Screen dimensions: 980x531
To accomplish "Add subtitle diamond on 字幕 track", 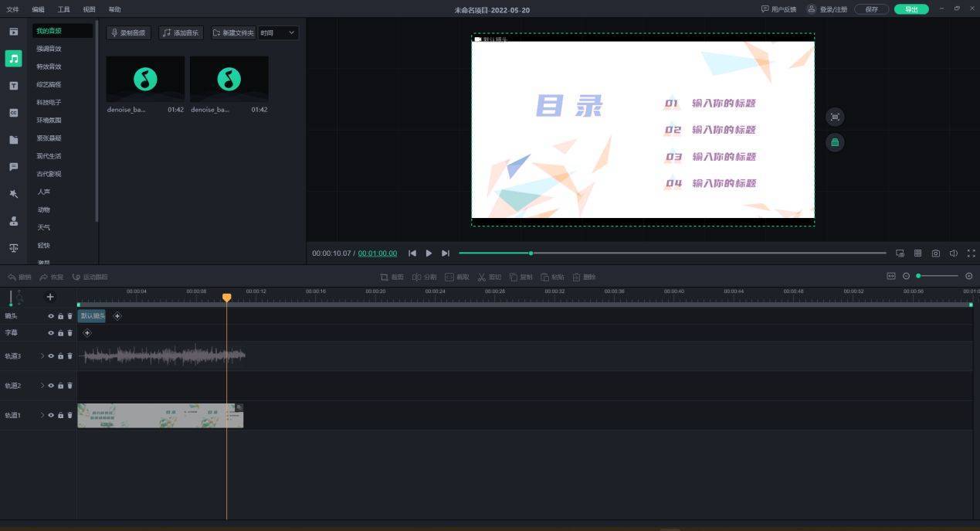I will 87,333.
